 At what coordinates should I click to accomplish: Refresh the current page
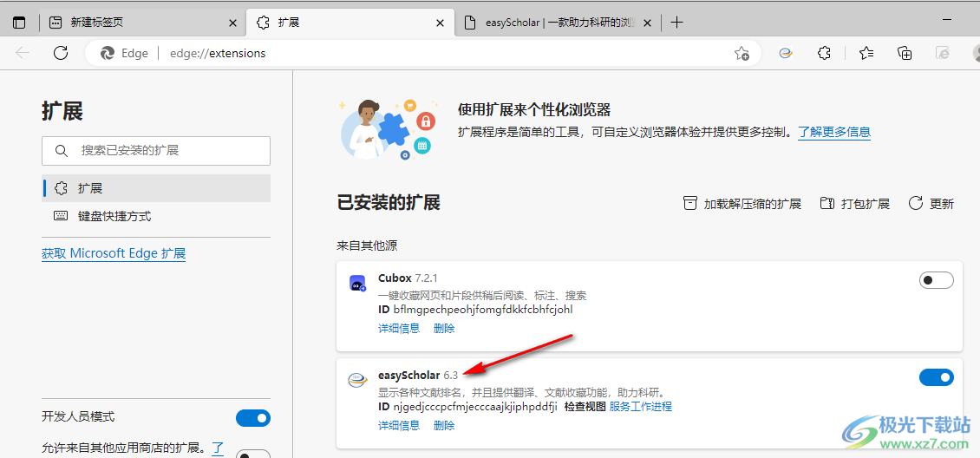click(x=61, y=53)
